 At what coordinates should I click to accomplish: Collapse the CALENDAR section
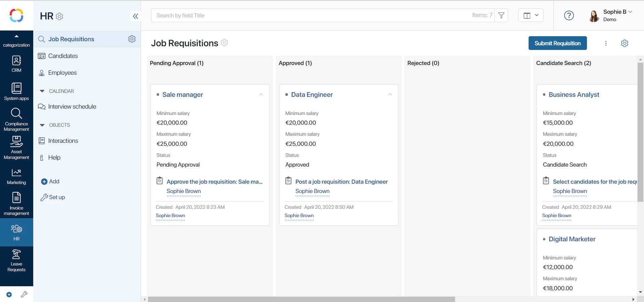pos(42,91)
